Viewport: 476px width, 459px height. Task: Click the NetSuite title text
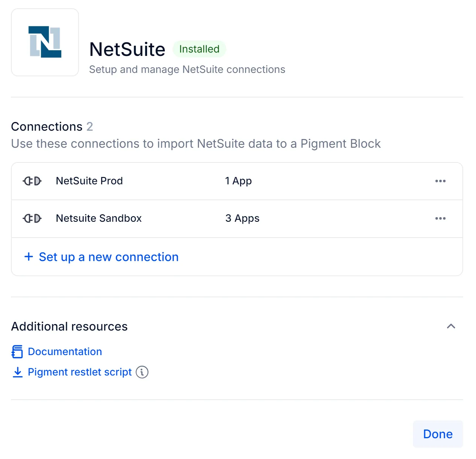tap(127, 49)
